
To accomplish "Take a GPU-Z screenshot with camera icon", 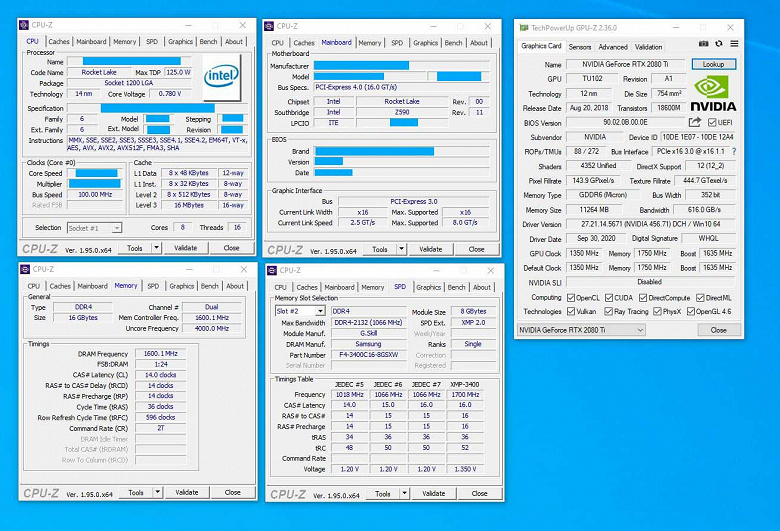I will click(x=703, y=44).
